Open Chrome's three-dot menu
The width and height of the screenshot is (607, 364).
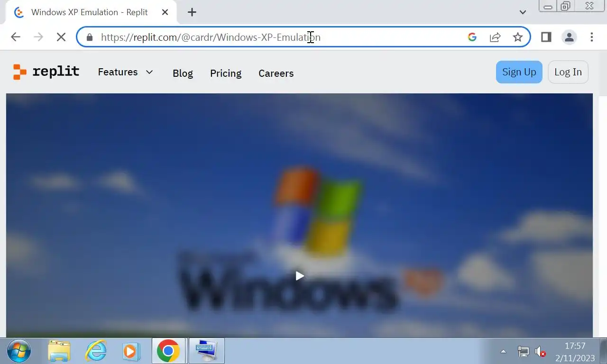pyautogui.click(x=591, y=37)
